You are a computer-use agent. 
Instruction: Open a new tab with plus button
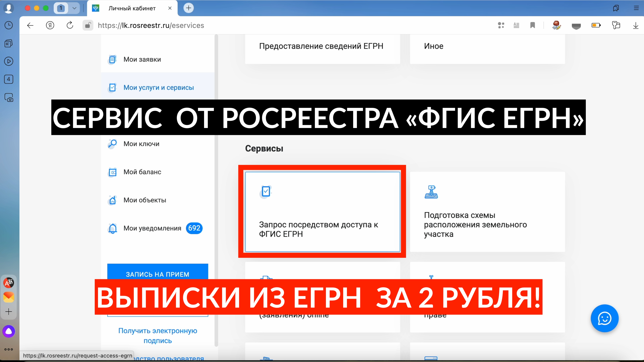tap(189, 8)
